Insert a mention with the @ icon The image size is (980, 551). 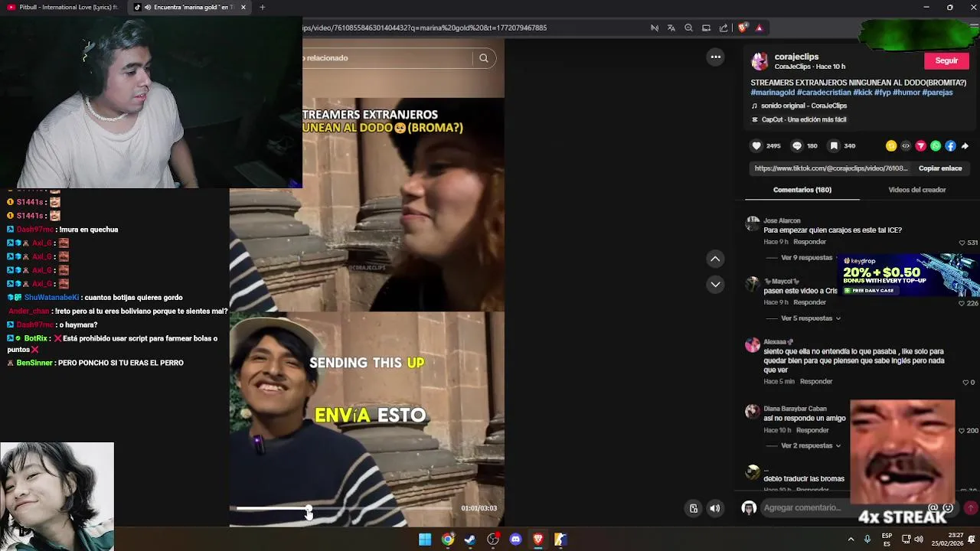point(933,507)
